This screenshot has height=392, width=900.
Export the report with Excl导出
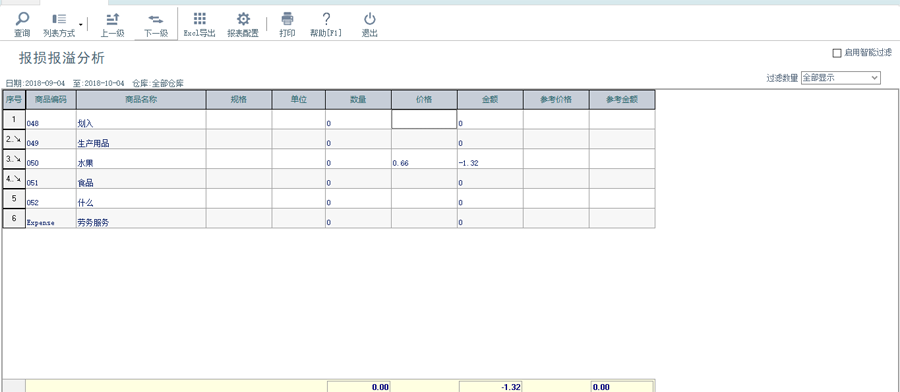coord(199,25)
